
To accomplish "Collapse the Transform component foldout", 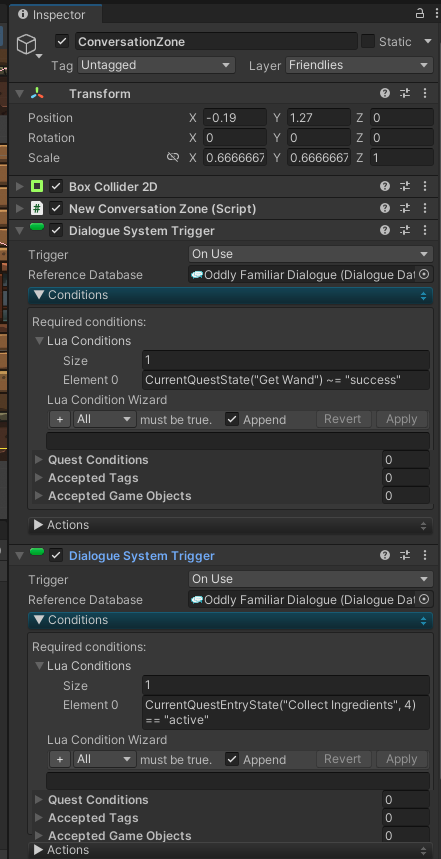I will point(20,94).
